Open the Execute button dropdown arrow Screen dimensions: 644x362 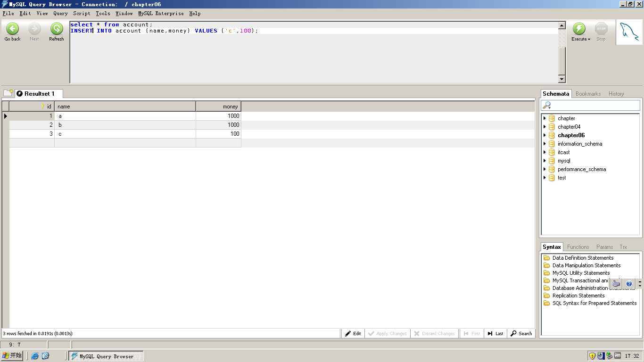589,40
